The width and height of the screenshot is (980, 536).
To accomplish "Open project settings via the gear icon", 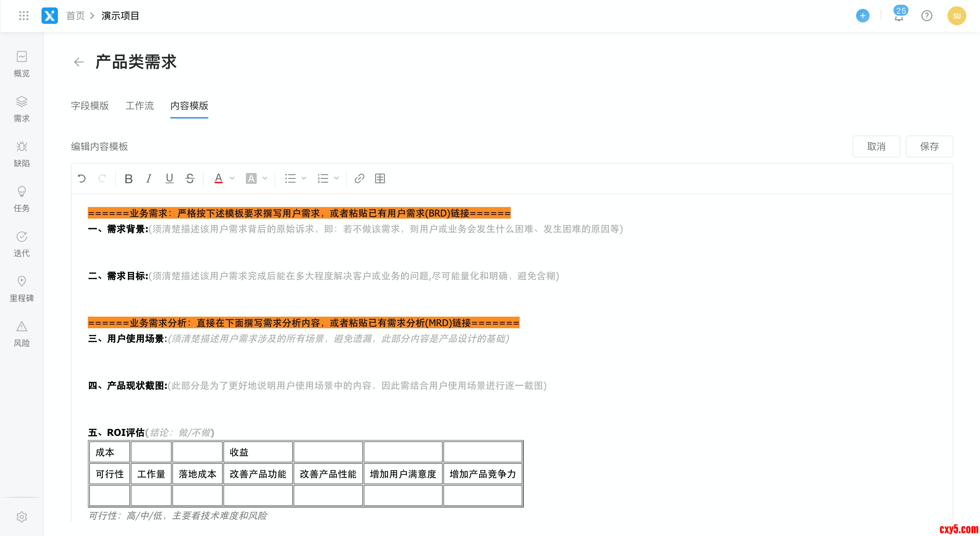I will click(22, 517).
